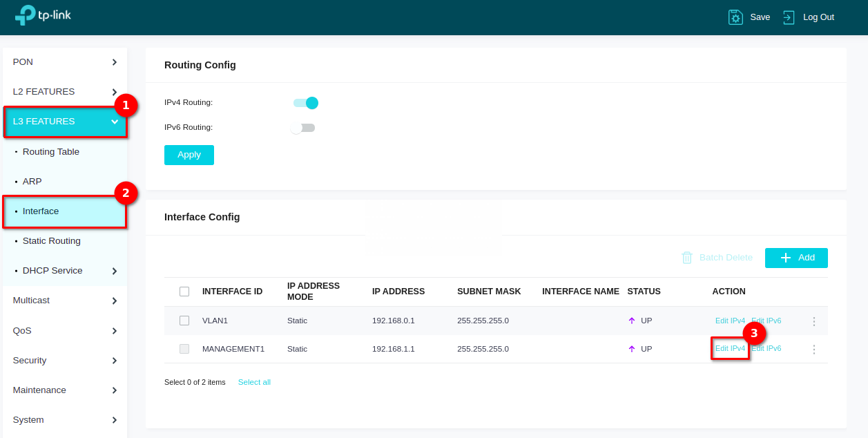Viewport: 868px width, 438px height.
Task: Open the three-dot menu for MANAGEMENT1
Action: point(813,350)
